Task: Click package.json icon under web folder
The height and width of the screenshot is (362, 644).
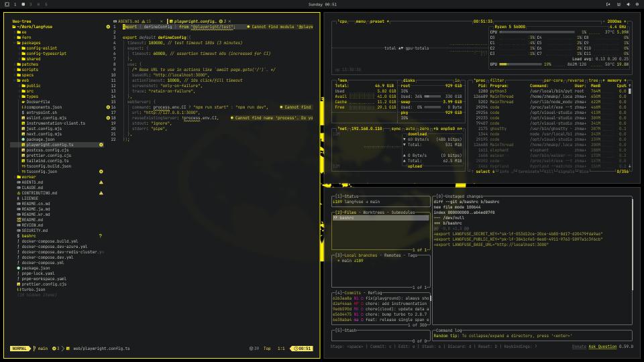Action: click(23, 139)
